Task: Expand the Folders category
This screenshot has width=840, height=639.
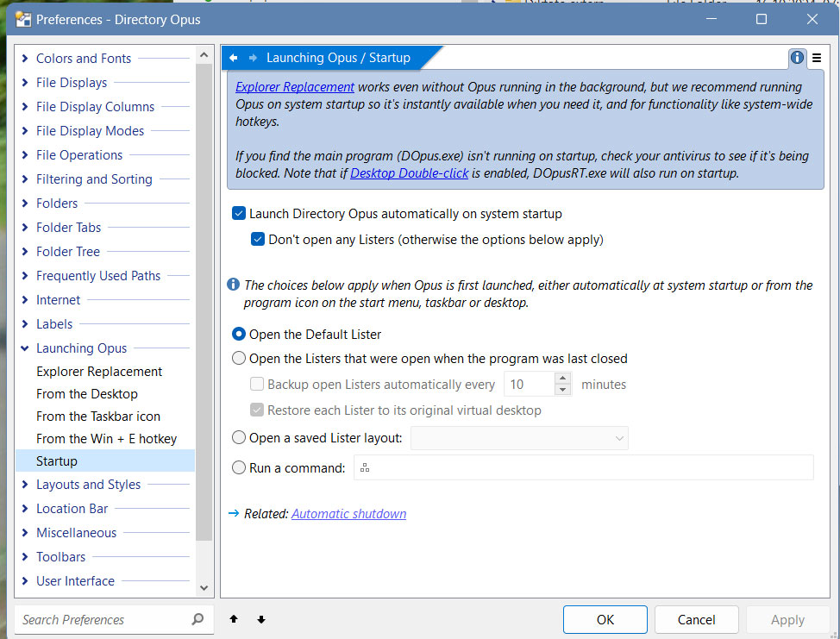Action: coord(25,203)
